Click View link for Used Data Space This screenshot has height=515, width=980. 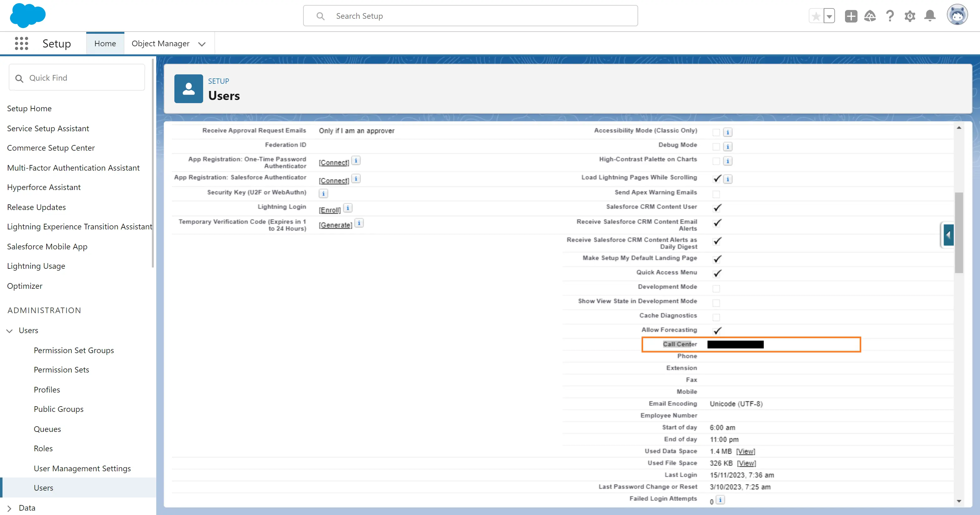(x=745, y=451)
